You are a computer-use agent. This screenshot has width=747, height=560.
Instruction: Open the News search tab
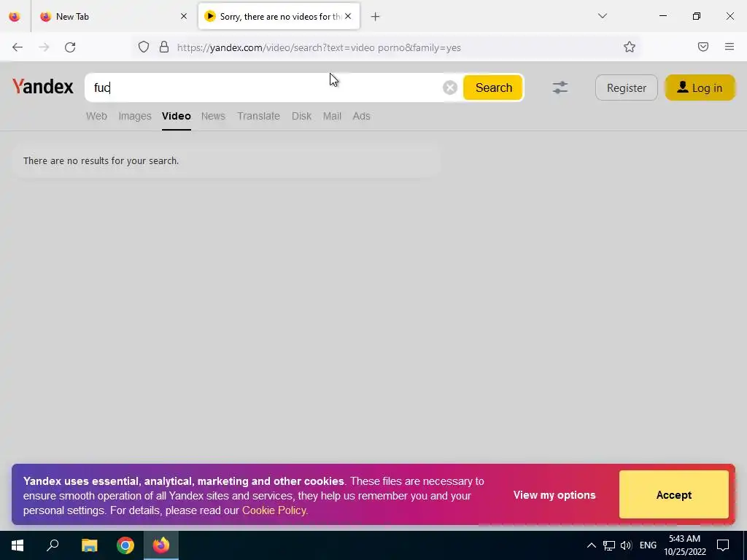pyautogui.click(x=213, y=116)
